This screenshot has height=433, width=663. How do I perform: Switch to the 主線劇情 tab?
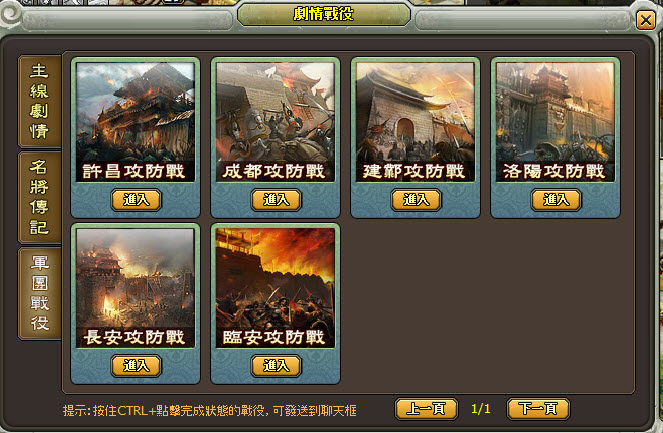click(x=39, y=101)
